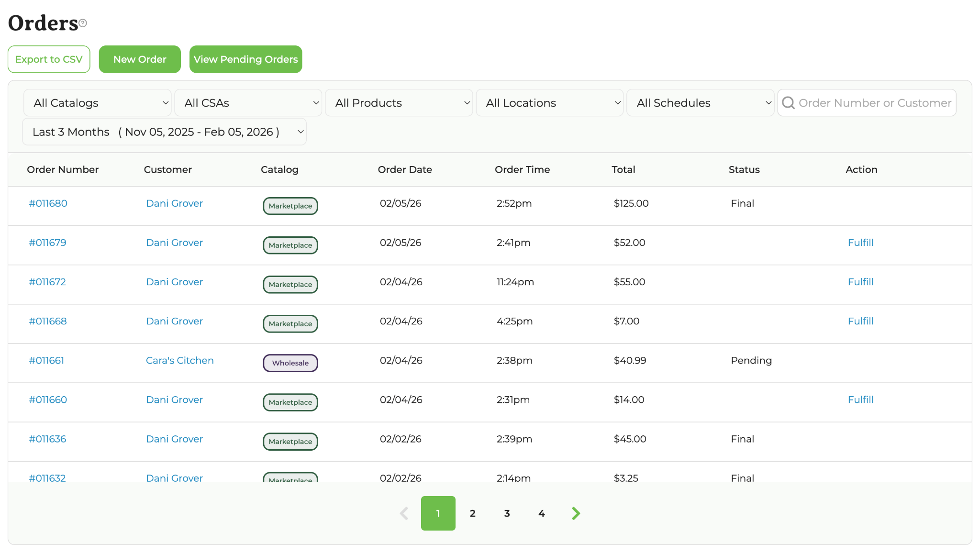The image size is (980, 554).
Task: Change the Last 3 Months date range
Action: (x=164, y=132)
